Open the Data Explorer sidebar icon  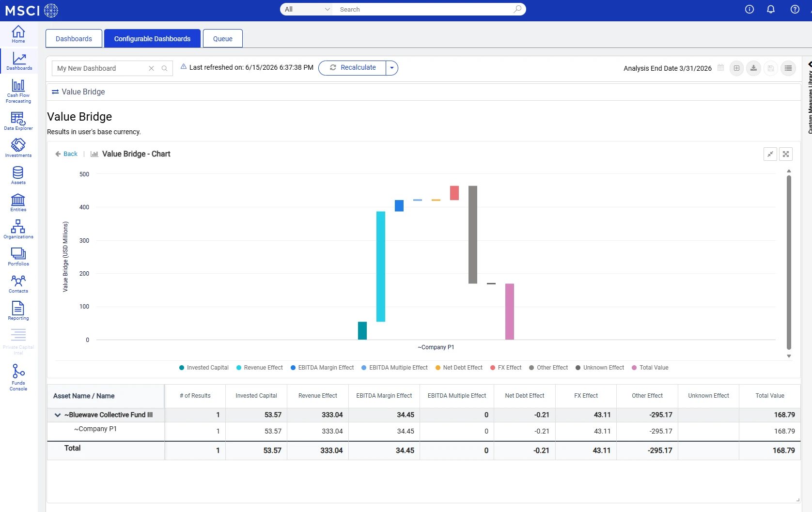pos(18,121)
